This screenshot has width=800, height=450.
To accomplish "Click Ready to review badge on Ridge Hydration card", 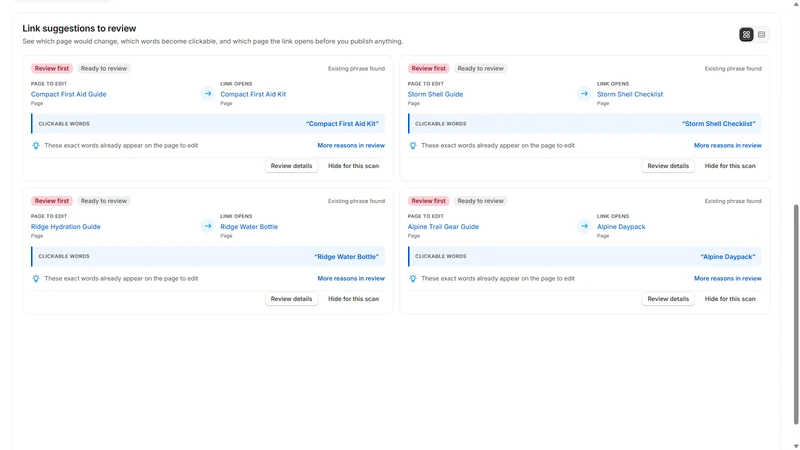I will coord(104,201).
